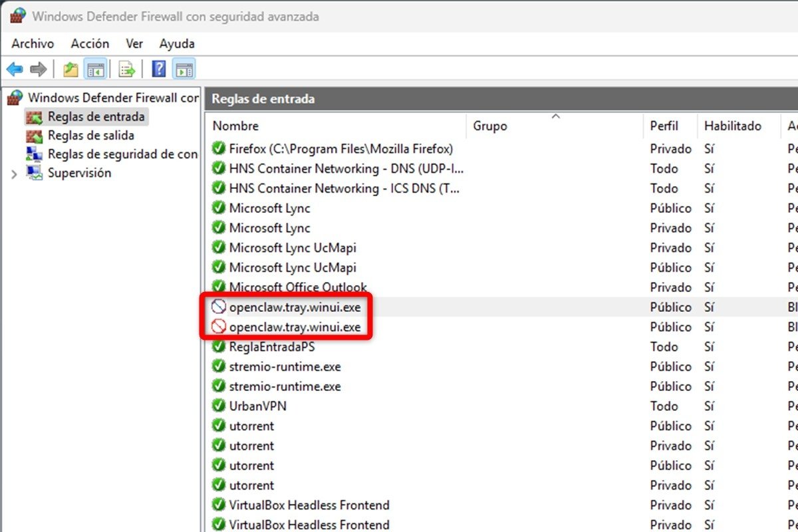Click green check icon of HNS ICS DNS rule

point(218,188)
